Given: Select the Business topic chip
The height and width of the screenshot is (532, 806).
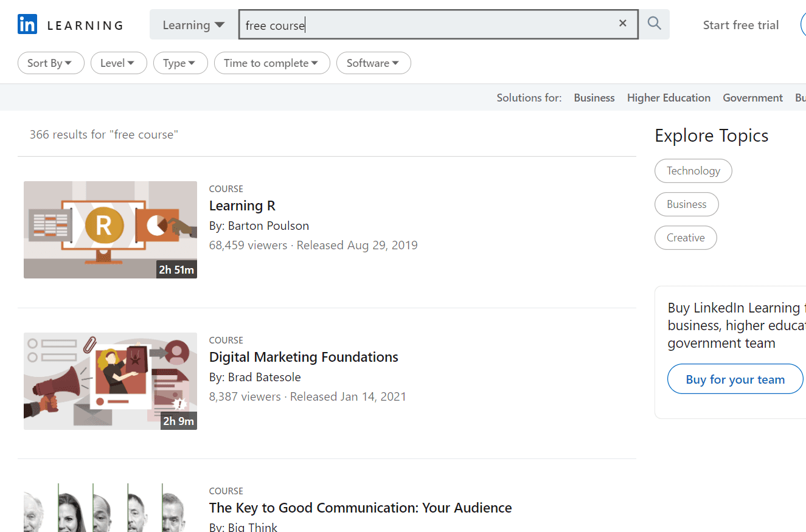Looking at the screenshot, I should pos(687,204).
